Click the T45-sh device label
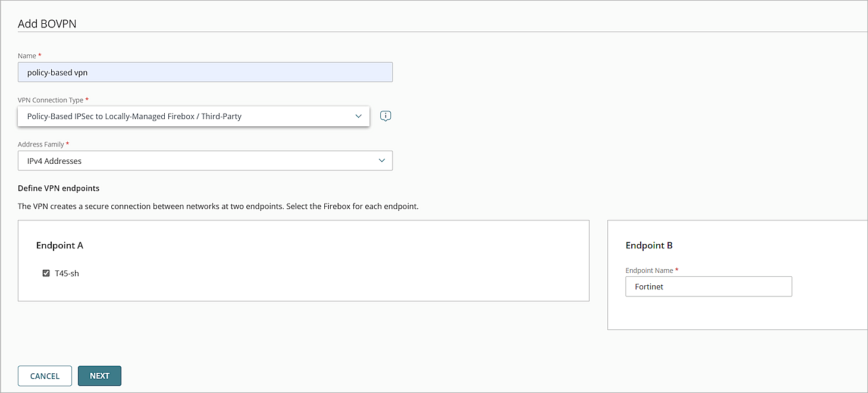 (x=65, y=273)
